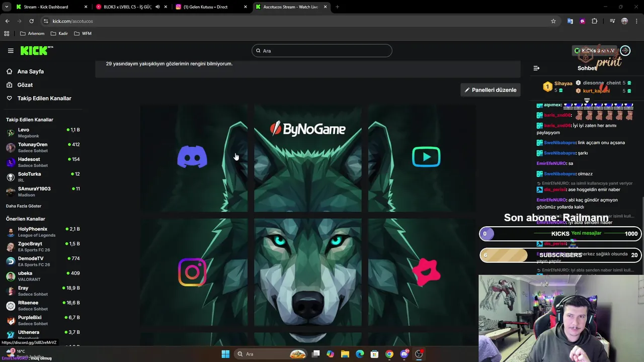Viewport: 644px width, 362px height.
Task: Open the Arkenom bookmarks folder
Action: point(32,34)
